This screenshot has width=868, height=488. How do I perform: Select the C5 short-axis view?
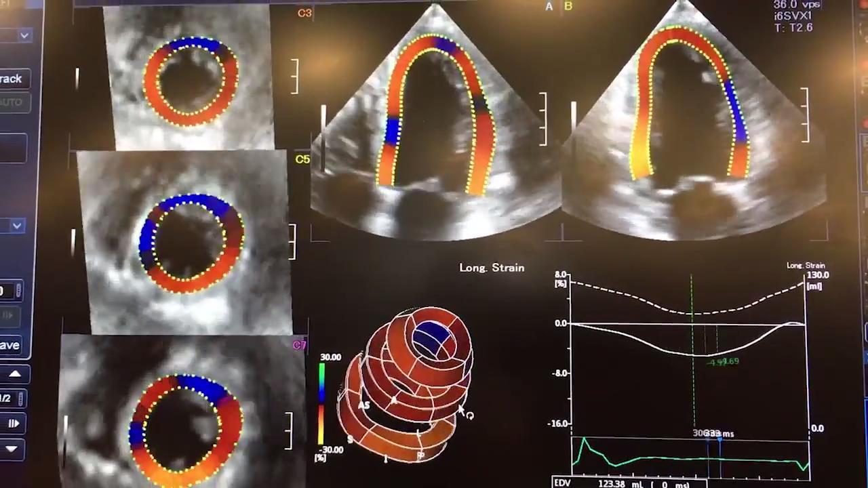point(191,242)
